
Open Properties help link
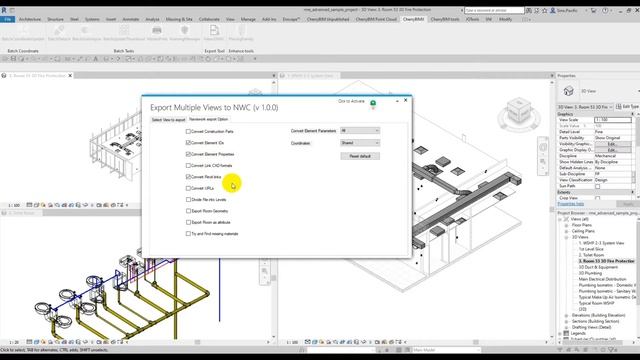click(x=571, y=204)
